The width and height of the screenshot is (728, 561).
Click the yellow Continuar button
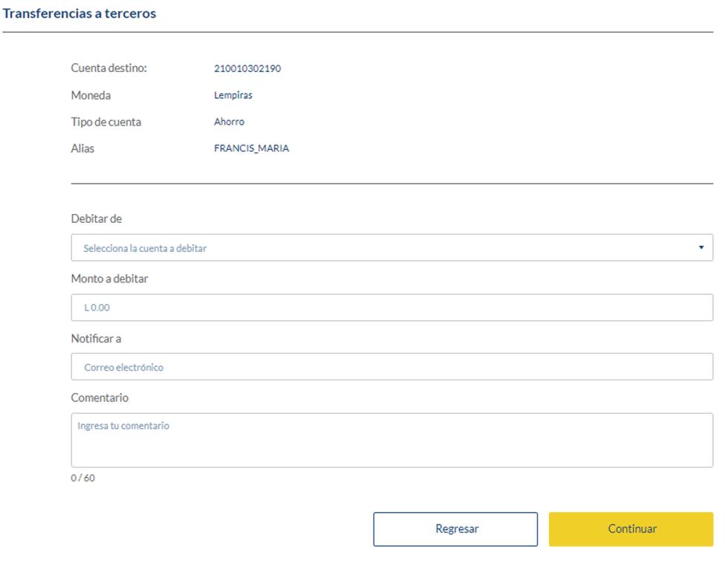(x=631, y=529)
